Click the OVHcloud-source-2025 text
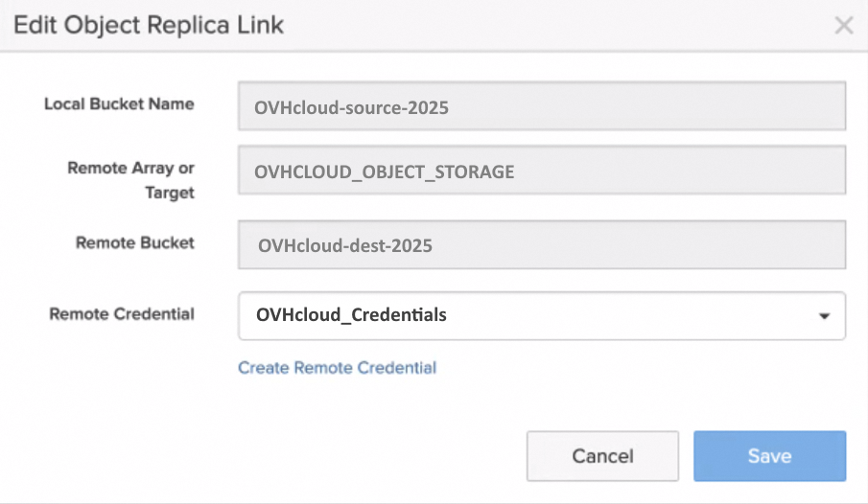Viewport: 868px width, 504px height. (351, 108)
